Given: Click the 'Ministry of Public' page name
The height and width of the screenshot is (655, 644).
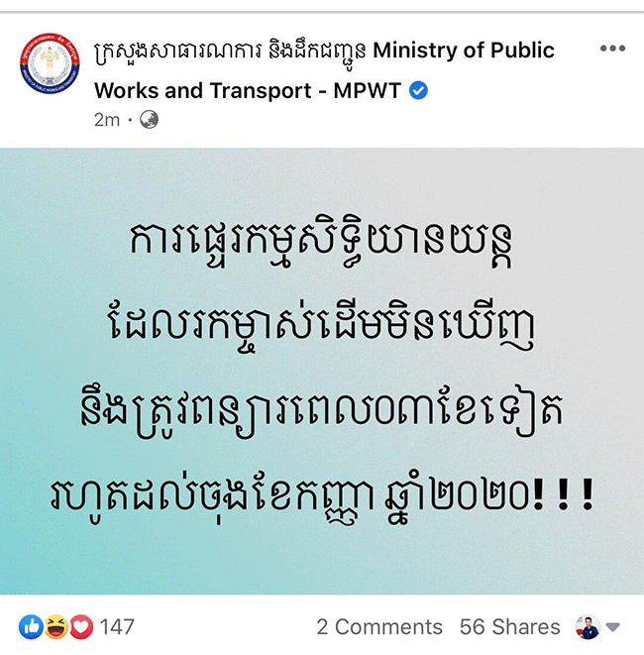Looking at the screenshot, I should [464, 51].
